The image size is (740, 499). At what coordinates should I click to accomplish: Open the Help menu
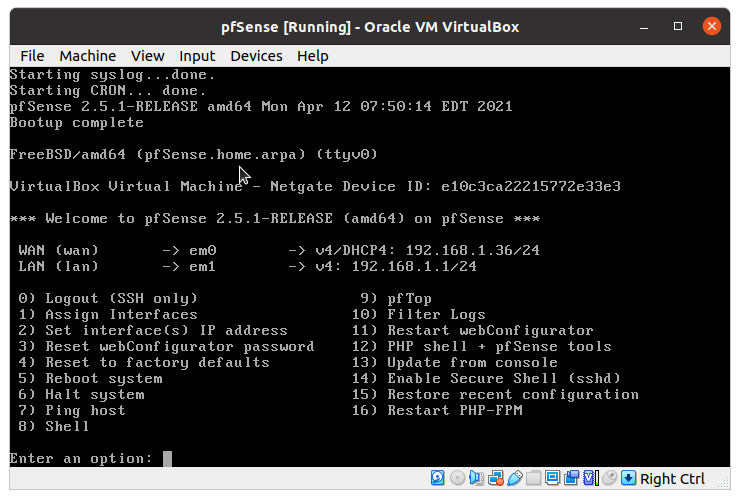(312, 56)
